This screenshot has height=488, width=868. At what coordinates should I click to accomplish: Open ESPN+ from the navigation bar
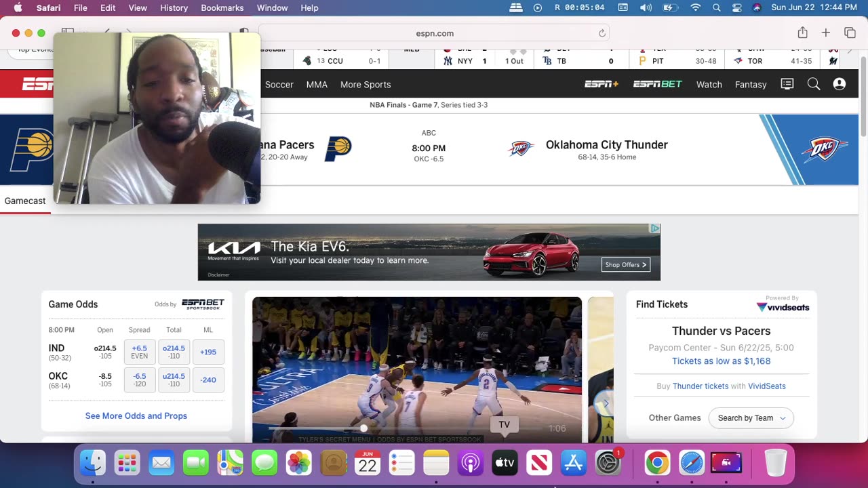(601, 84)
